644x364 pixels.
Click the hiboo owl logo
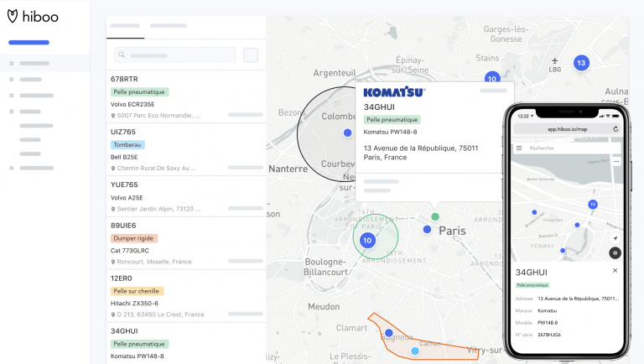point(13,16)
